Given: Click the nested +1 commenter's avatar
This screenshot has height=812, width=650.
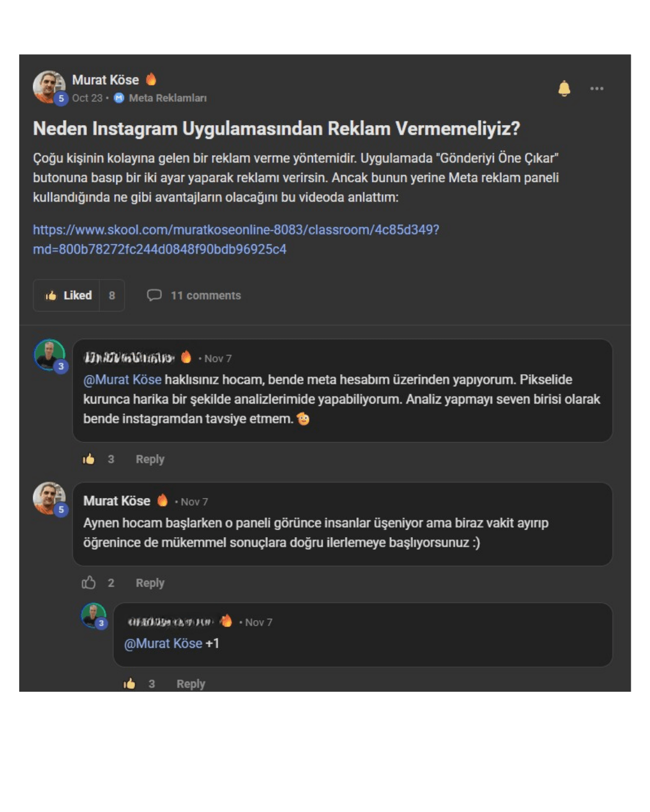Looking at the screenshot, I should [94, 616].
